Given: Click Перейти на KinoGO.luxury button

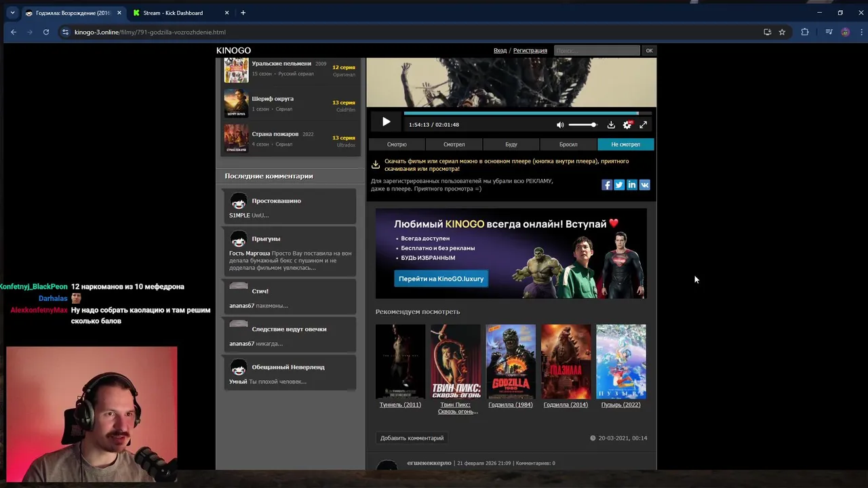Looking at the screenshot, I should tap(441, 279).
